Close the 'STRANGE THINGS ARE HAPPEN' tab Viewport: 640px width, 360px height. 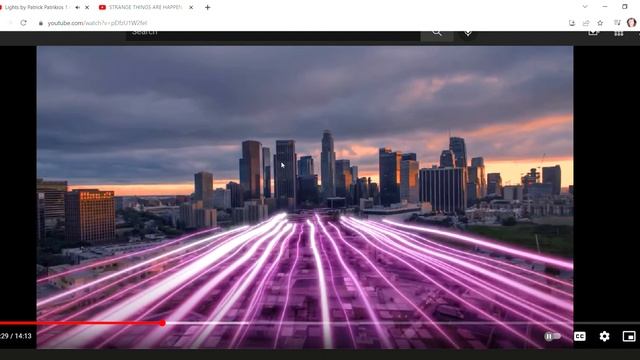[x=191, y=7]
